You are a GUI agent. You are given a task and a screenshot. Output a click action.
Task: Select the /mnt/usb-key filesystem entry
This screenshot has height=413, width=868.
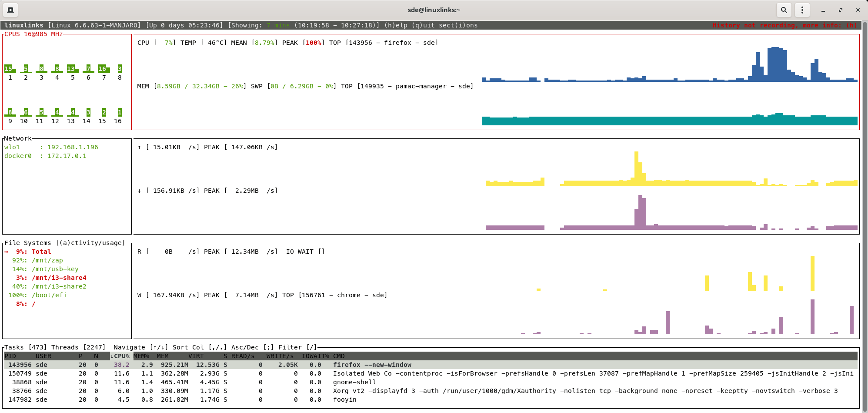click(x=45, y=269)
